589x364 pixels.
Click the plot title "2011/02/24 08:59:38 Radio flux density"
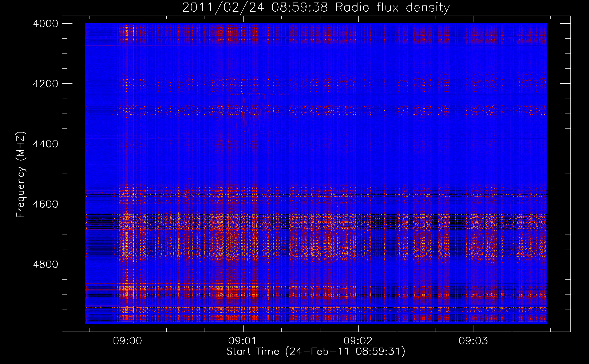316,8
